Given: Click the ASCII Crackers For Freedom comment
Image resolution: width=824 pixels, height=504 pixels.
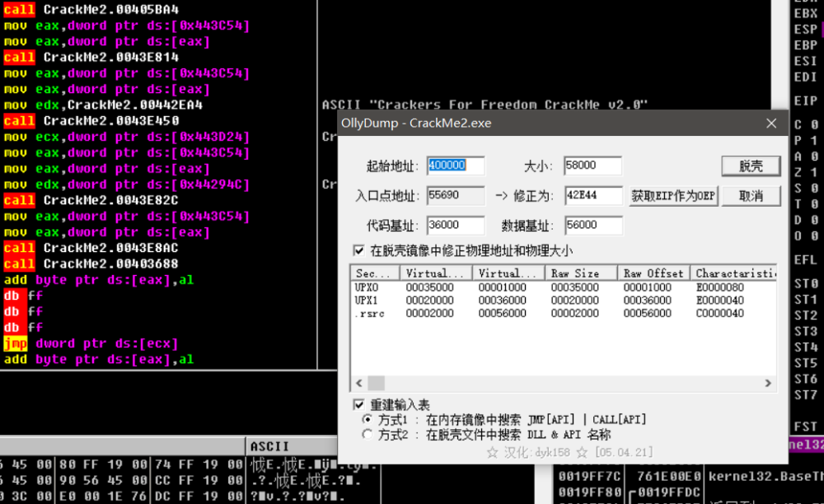Looking at the screenshot, I should [485, 105].
